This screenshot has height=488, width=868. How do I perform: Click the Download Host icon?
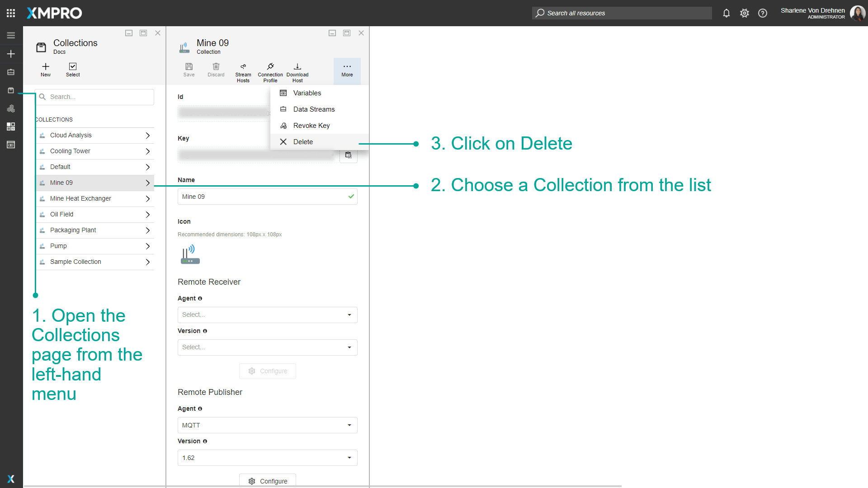[x=297, y=67]
